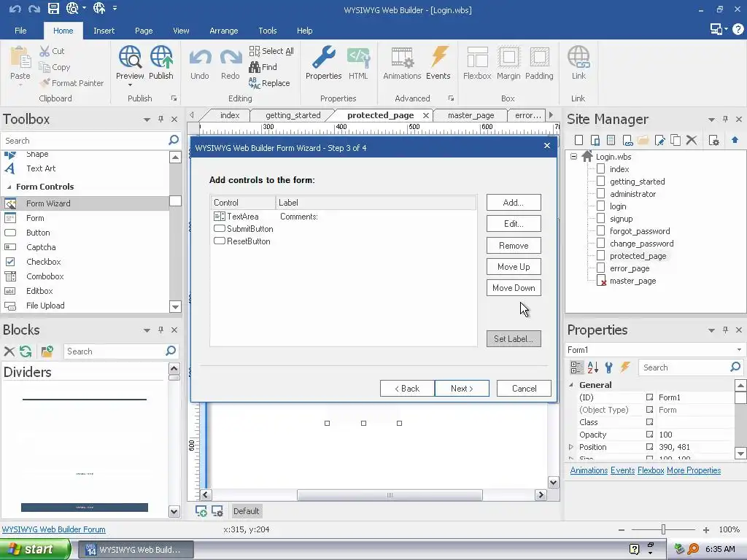The width and height of the screenshot is (747, 560).
Task: Open the WYSIWYG Web Builder Forum link
Action: (x=54, y=529)
